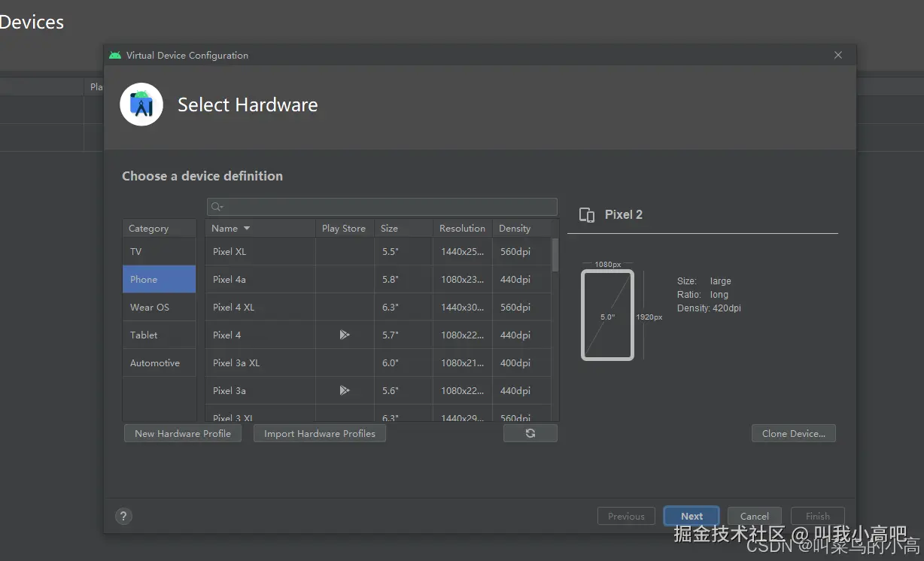Viewport: 924px width, 561px height.
Task: Click the Clone Device button
Action: click(794, 433)
